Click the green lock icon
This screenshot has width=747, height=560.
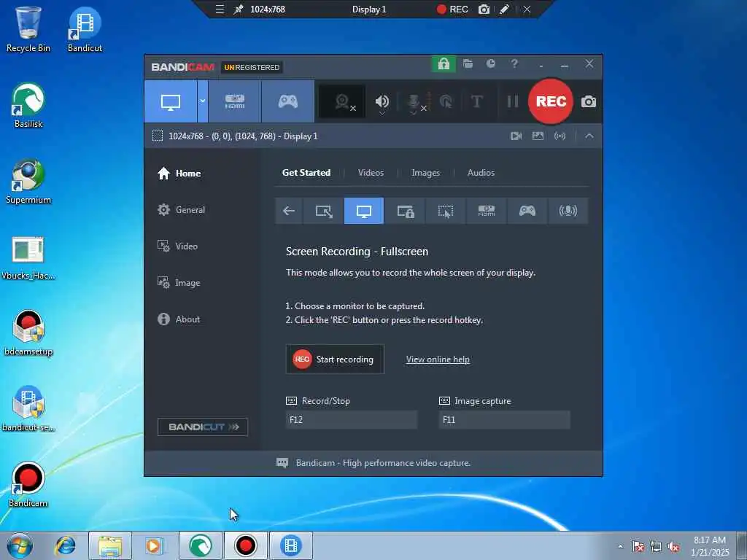444,64
